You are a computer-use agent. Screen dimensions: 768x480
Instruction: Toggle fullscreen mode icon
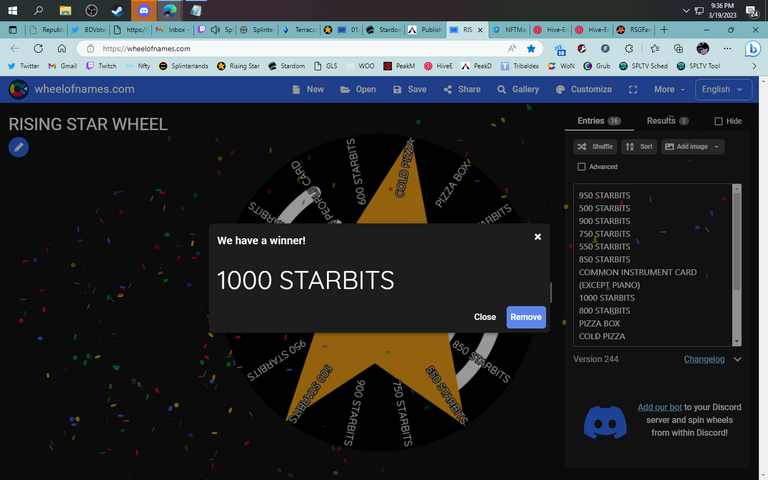point(633,90)
